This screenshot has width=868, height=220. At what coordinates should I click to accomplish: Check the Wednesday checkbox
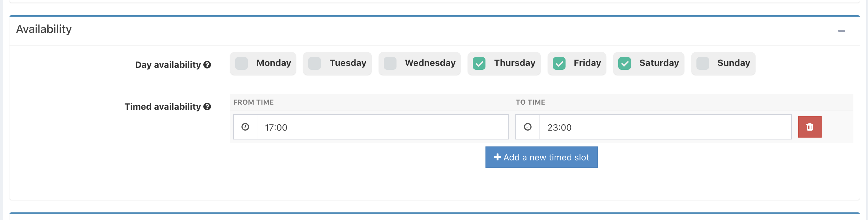390,63
